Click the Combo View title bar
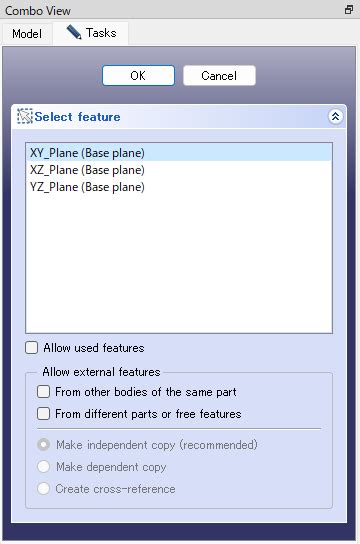 pyautogui.click(x=173, y=10)
